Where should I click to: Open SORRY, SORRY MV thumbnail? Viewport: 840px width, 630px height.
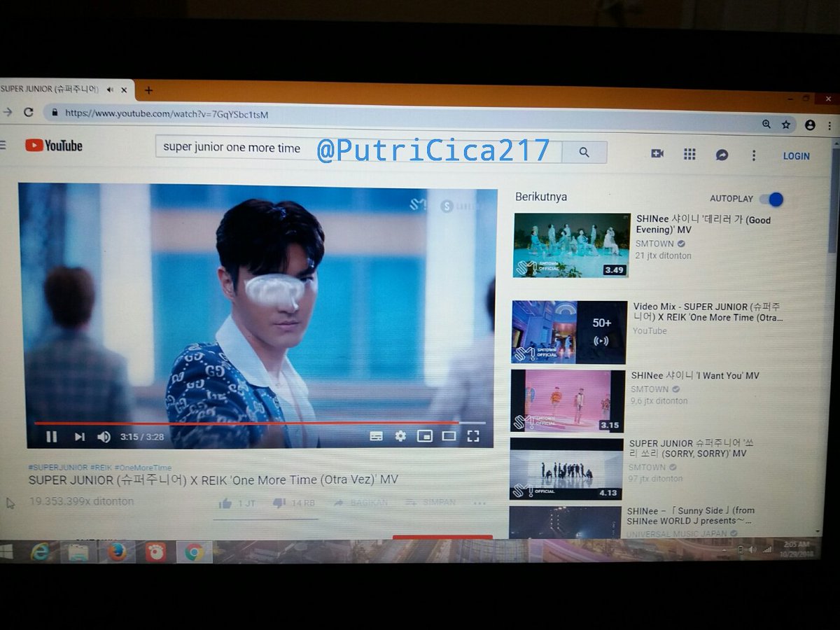(566, 469)
